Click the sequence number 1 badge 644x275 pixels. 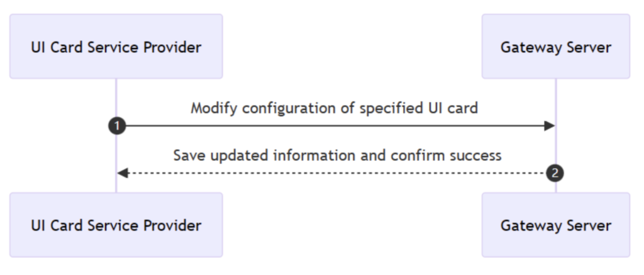pyautogui.click(x=116, y=126)
